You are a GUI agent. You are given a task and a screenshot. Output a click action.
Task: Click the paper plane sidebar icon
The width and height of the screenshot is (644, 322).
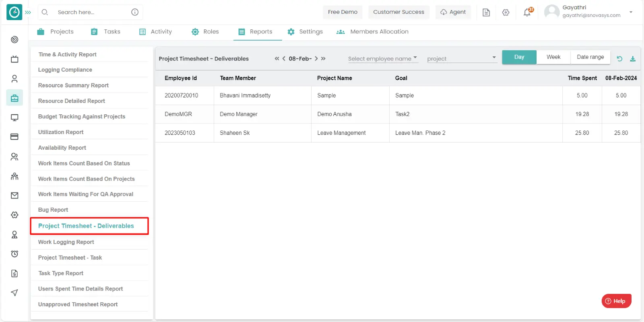pyautogui.click(x=14, y=293)
